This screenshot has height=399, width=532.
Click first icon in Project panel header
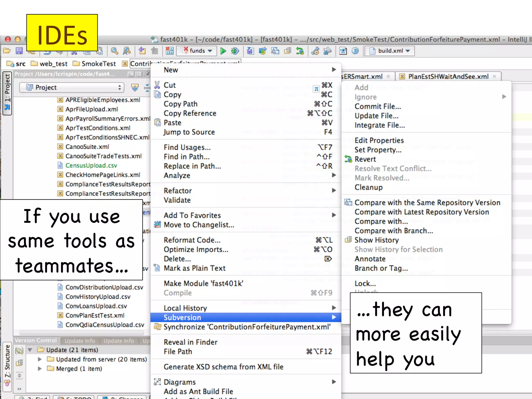click(x=131, y=74)
